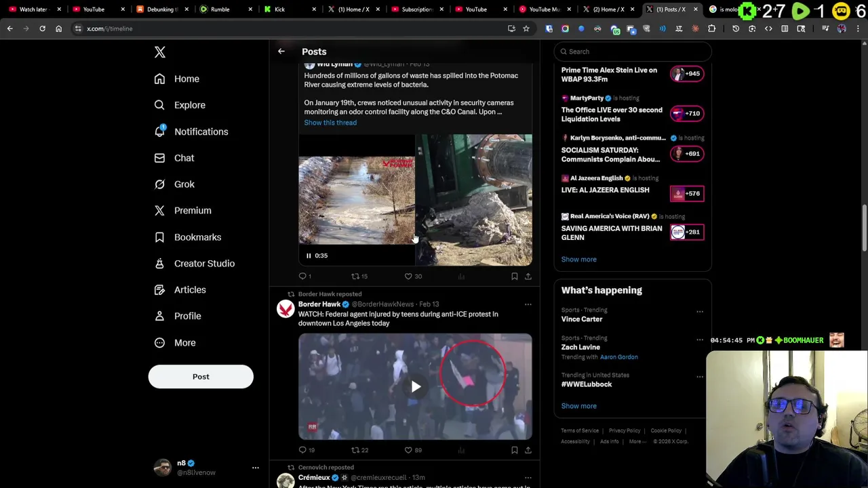This screenshot has width=868, height=488.
Task: Bookmark the Border Hawk post
Action: coord(515,450)
